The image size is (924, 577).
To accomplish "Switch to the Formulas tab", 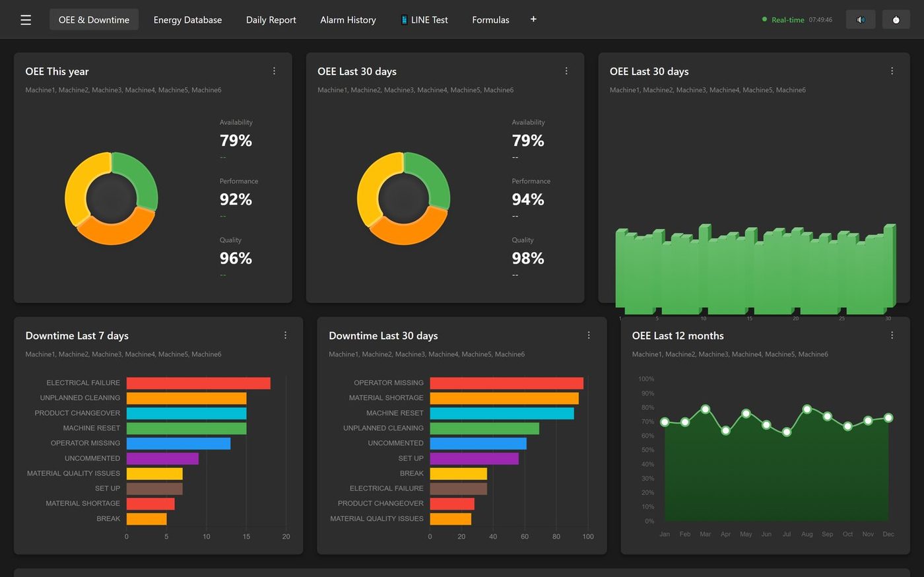I will point(490,20).
